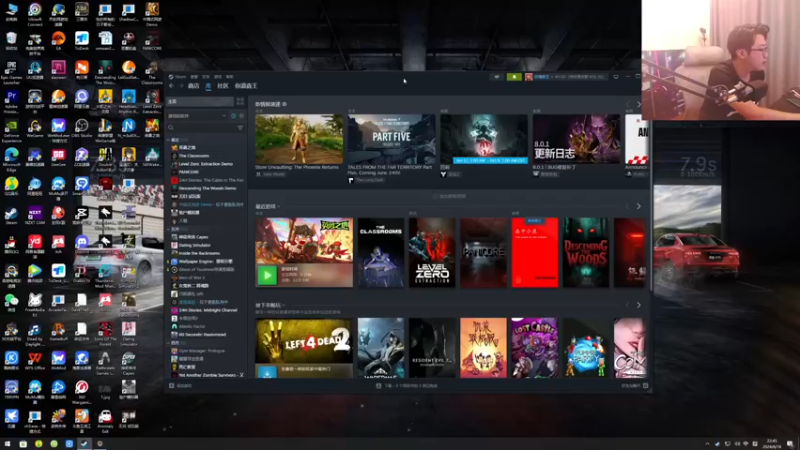Image resolution: width=800 pixels, height=450 pixels.
Task: Select Level Zero: Extraction Demo in list
Action: pyautogui.click(x=206, y=164)
